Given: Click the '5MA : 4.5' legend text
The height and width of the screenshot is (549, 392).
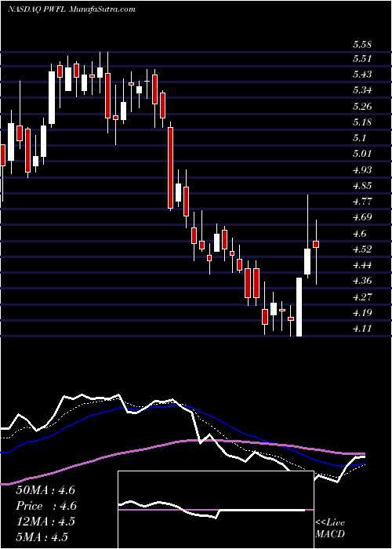Looking at the screenshot, I should [42, 536].
